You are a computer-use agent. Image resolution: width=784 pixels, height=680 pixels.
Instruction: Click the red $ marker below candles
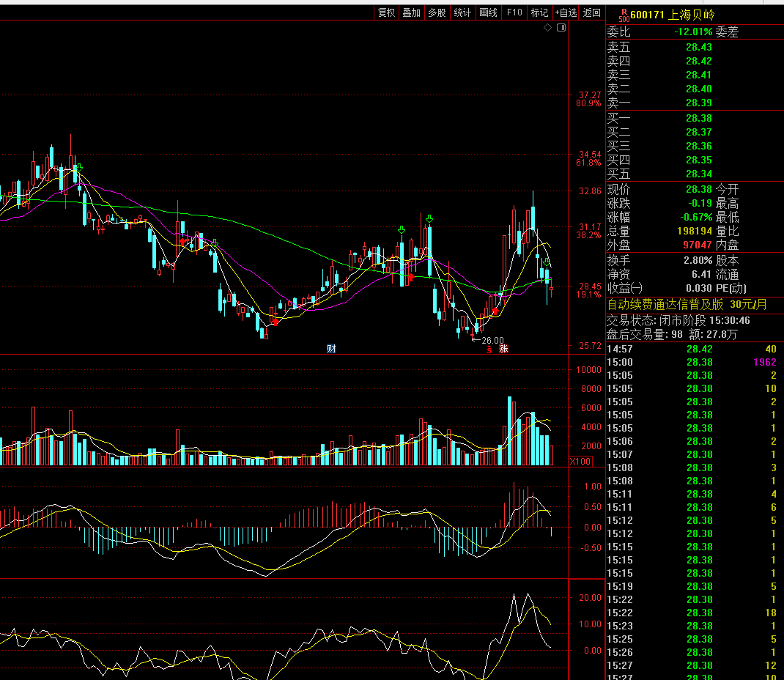click(489, 349)
